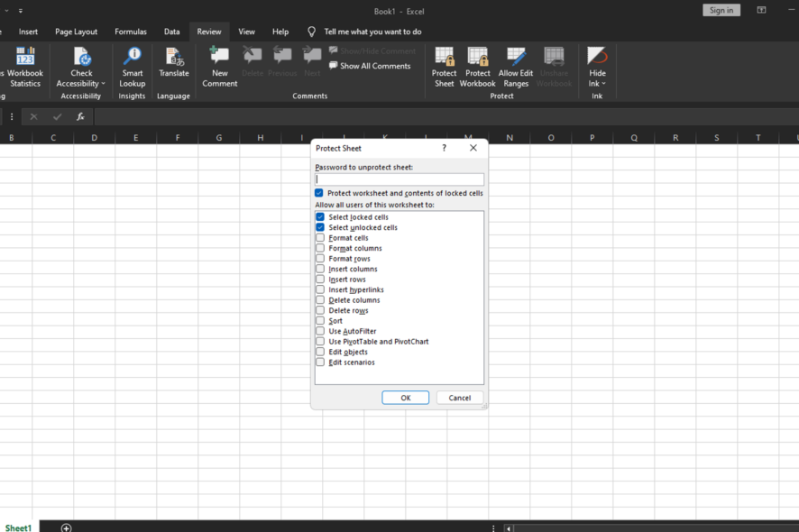Open the Translate tool
This screenshot has width=799, height=532.
[174, 62]
